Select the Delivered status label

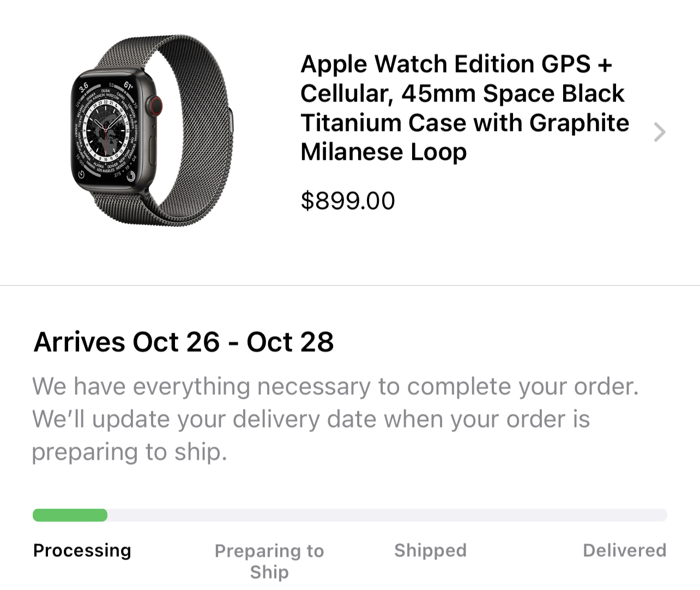pyautogui.click(x=625, y=550)
